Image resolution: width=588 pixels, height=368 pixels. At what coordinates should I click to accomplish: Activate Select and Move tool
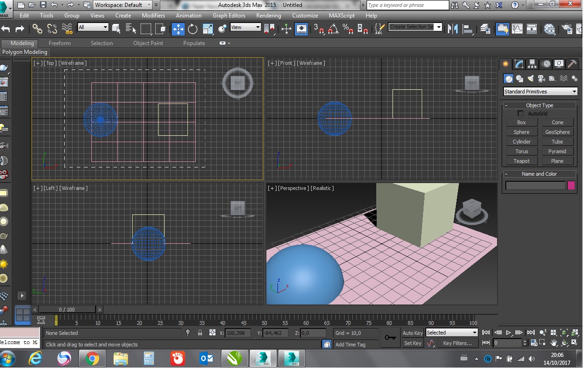click(x=178, y=29)
